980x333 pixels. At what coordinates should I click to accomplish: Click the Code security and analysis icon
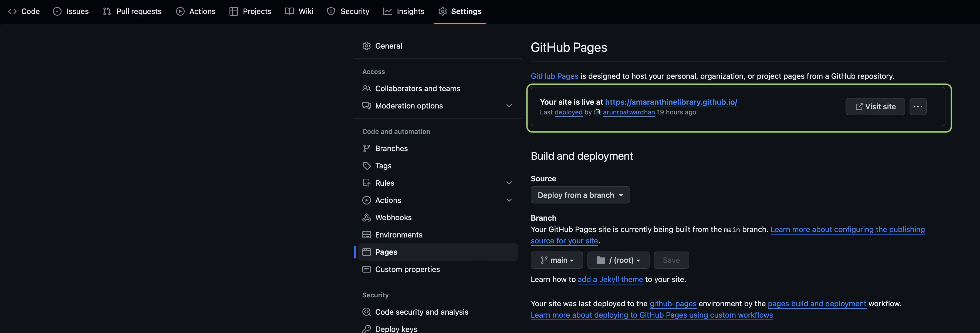tap(366, 312)
